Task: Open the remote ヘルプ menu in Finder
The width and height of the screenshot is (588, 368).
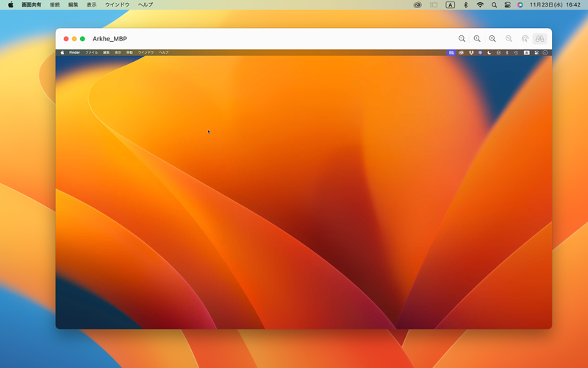Action: [x=164, y=52]
